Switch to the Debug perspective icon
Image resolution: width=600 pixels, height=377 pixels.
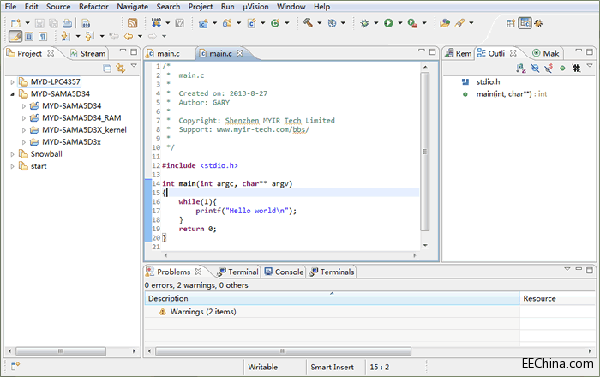[539, 23]
